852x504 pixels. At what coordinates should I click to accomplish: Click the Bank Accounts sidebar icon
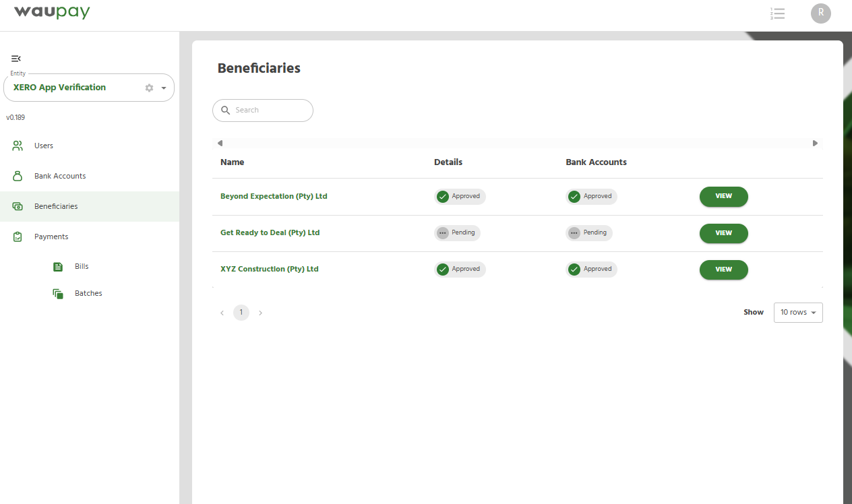pos(18,176)
